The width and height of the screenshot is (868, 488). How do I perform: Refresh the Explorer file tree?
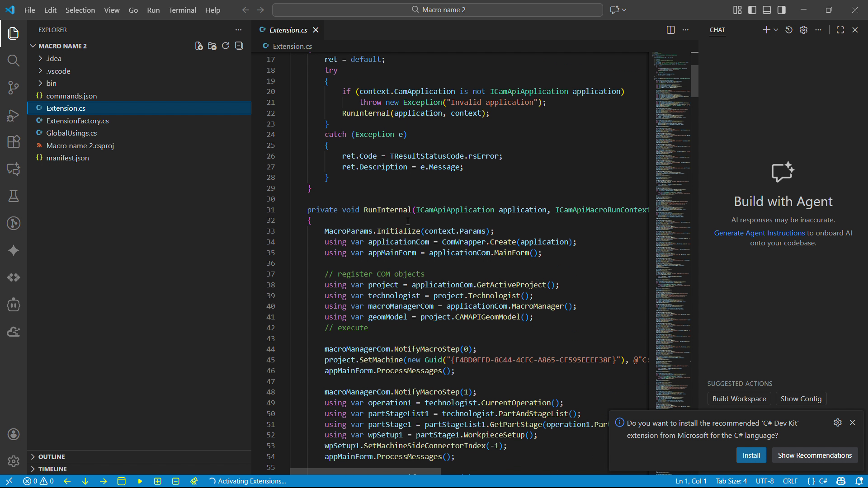[226, 46]
